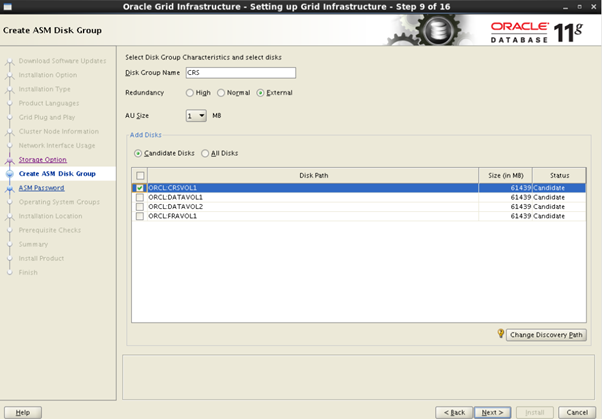The width and height of the screenshot is (602, 419).
Task: Click the Disk Group Name field
Action: click(241, 73)
